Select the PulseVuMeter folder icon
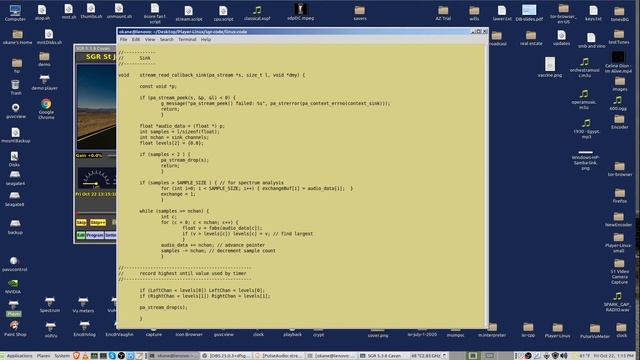 (595, 331)
